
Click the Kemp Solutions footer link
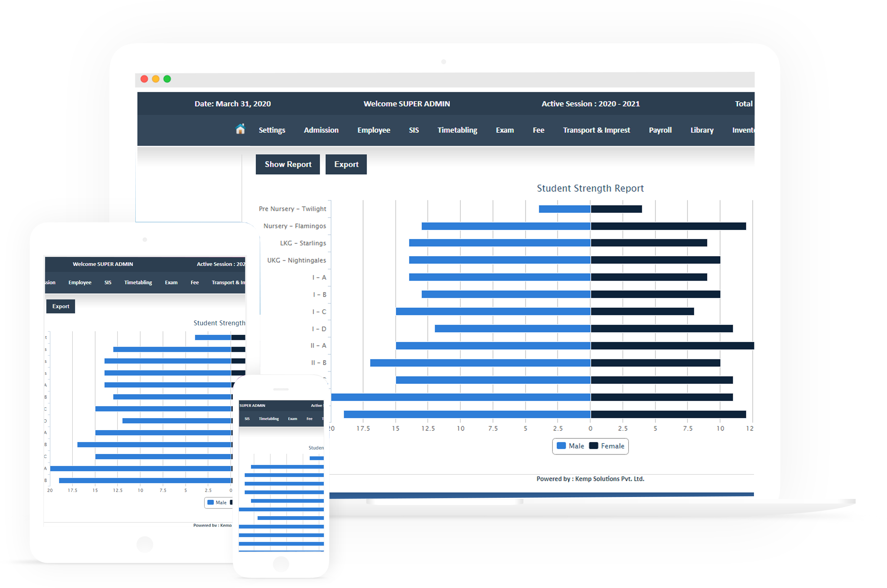click(609, 479)
